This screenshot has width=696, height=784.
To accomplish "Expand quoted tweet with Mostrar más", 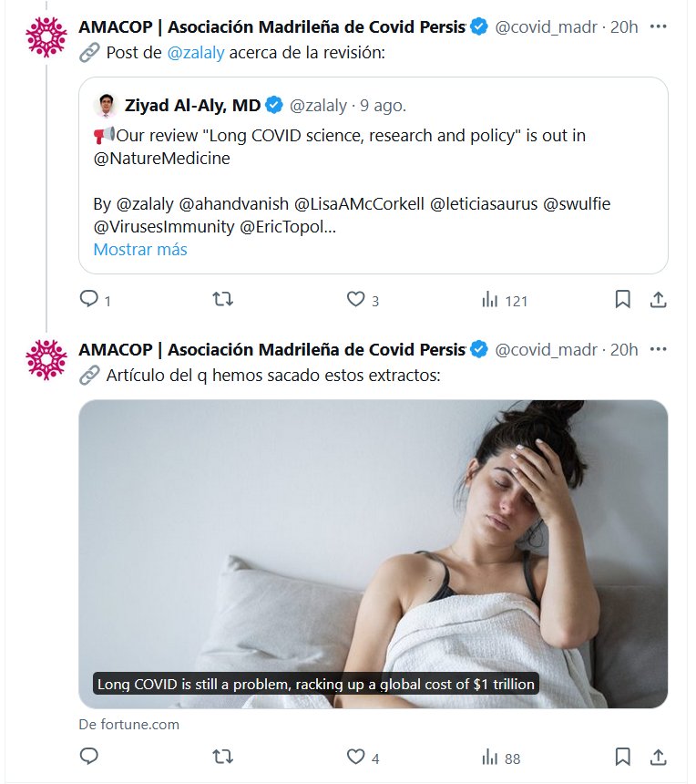I will pos(140,249).
